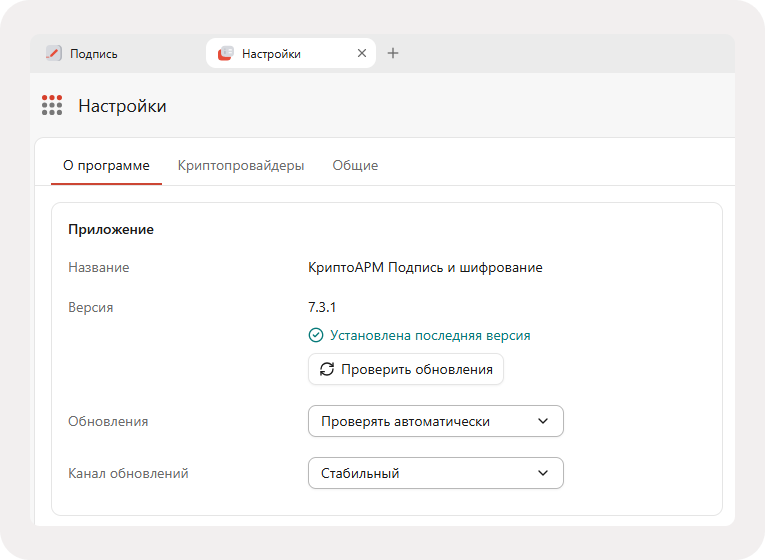Close the Настройки tab
The height and width of the screenshot is (560, 765).
pyautogui.click(x=362, y=53)
